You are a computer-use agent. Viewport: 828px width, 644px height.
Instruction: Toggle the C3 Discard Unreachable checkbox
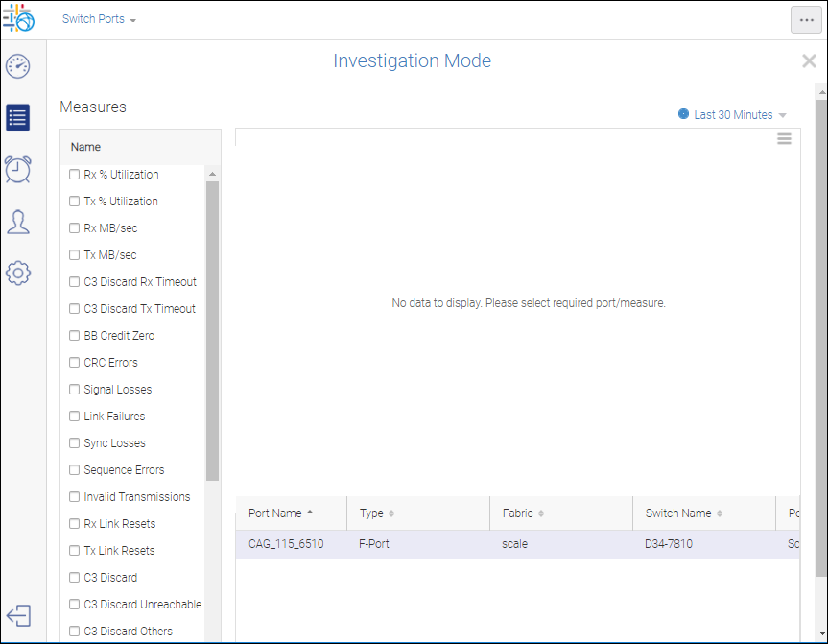click(x=75, y=605)
